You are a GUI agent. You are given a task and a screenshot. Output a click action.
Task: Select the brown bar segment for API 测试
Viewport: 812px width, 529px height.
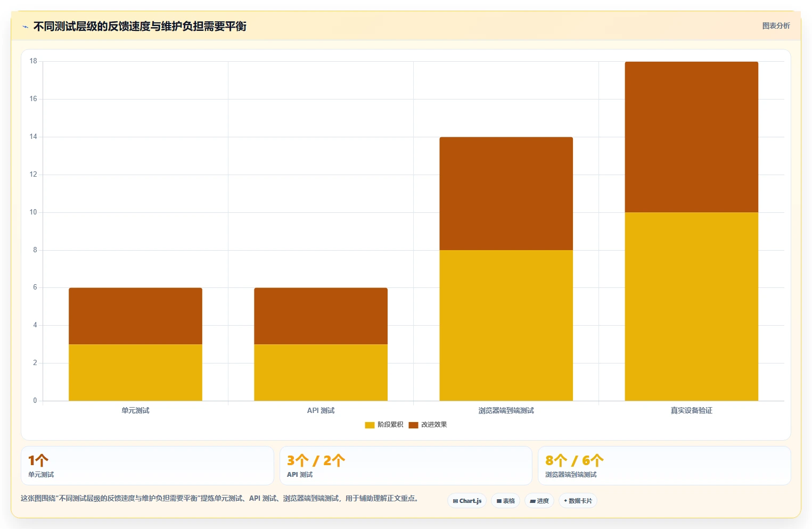(x=321, y=316)
